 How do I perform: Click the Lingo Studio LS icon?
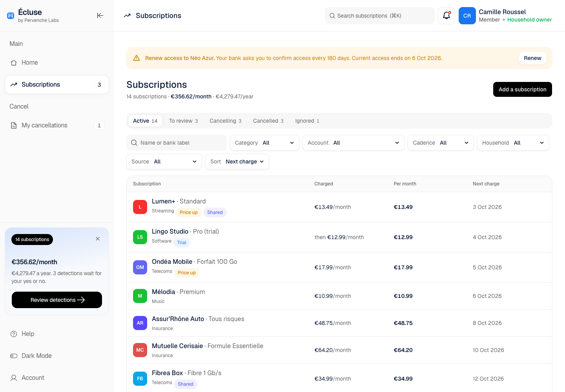click(x=140, y=237)
